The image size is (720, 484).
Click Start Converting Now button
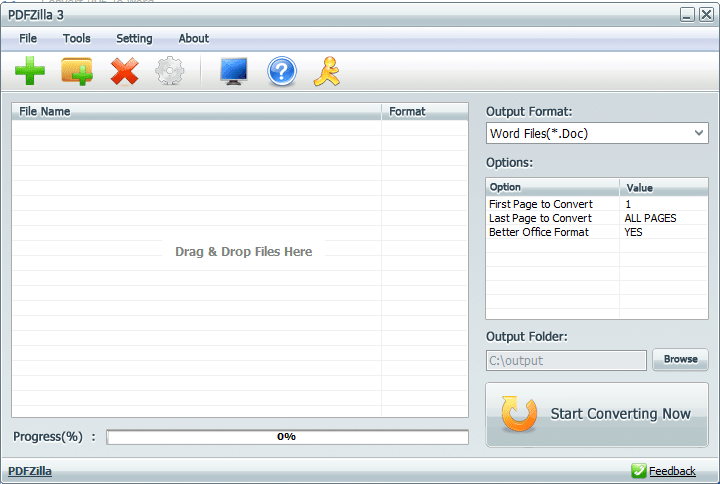click(x=597, y=415)
